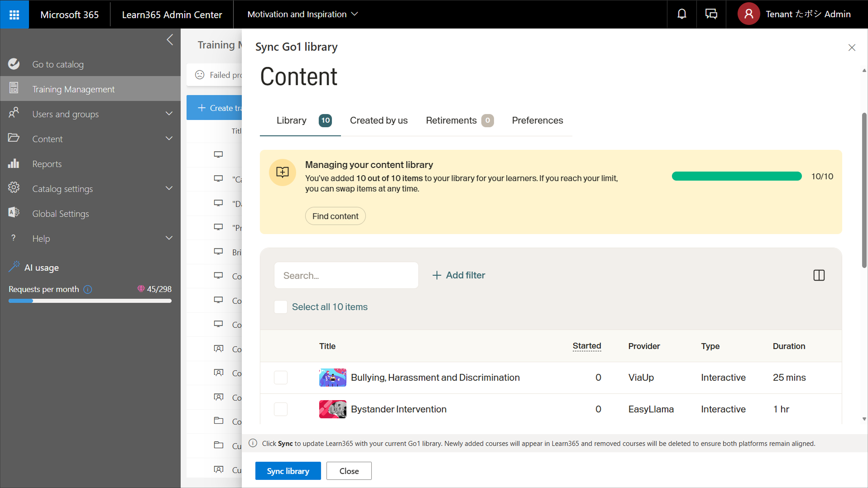Screen dimensions: 868x488
Task: Click the Tenant Admin profile avatar
Action: [748, 14]
